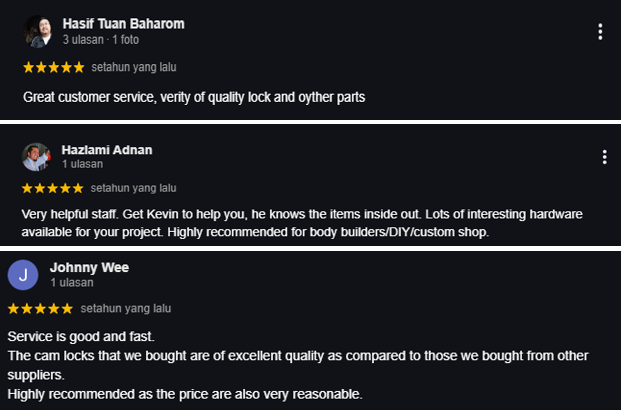621x410 pixels.
Task: Click '1 ulasan' under Hazlami Adnan
Action: point(82,164)
